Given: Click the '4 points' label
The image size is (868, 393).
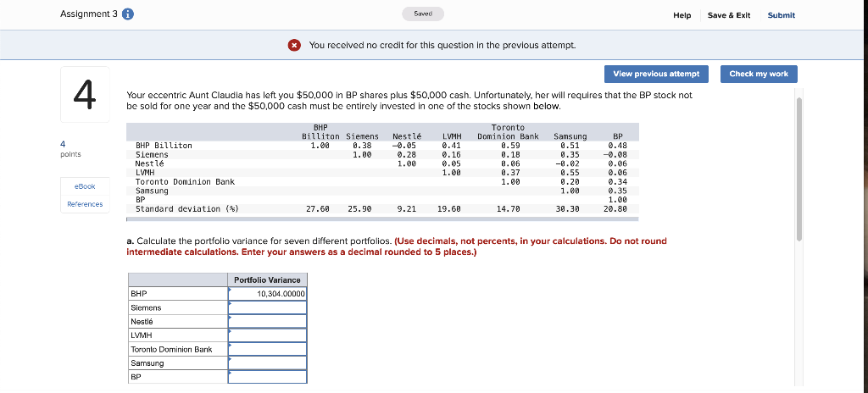Looking at the screenshot, I should [70, 149].
